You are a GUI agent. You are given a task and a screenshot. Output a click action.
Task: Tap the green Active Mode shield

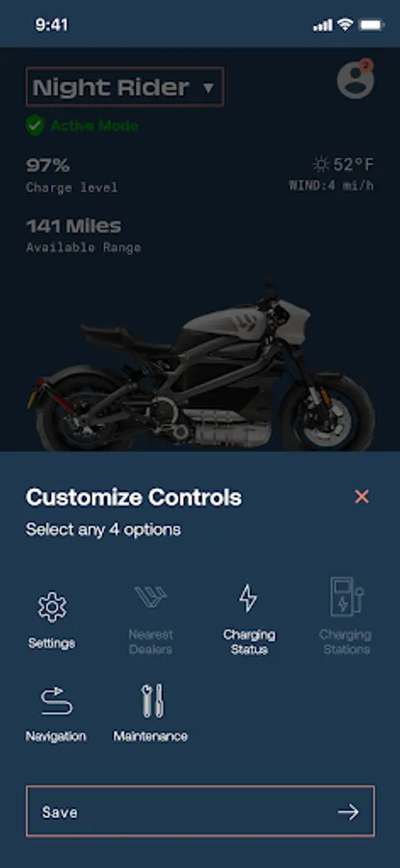[35, 125]
